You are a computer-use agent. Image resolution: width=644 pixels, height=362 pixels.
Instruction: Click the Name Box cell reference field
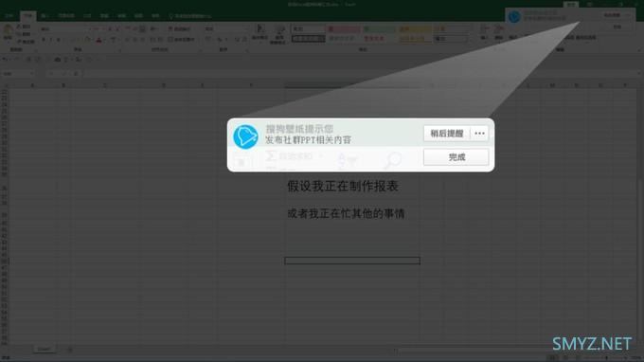click(x=18, y=74)
